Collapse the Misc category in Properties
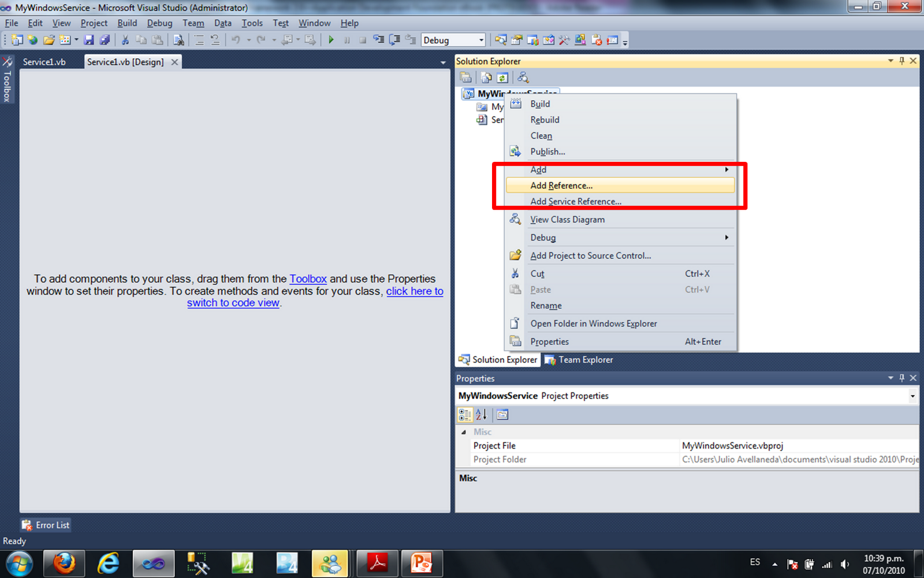 click(464, 432)
